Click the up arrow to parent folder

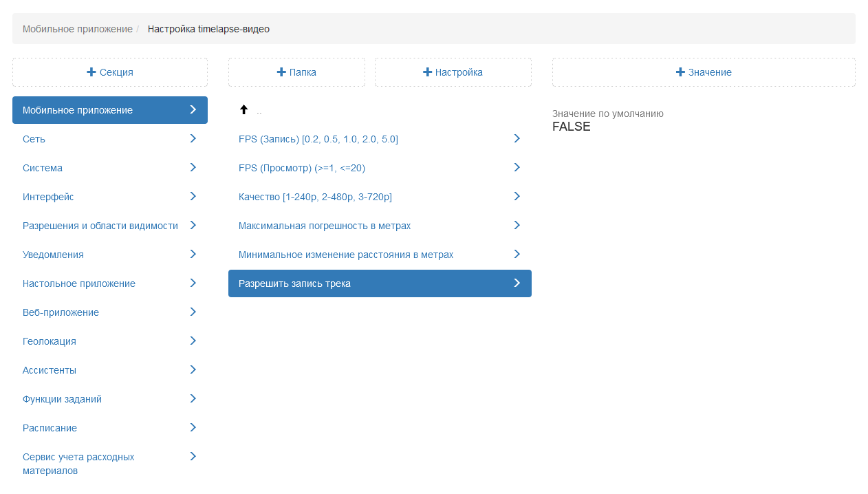tap(243, 110)
